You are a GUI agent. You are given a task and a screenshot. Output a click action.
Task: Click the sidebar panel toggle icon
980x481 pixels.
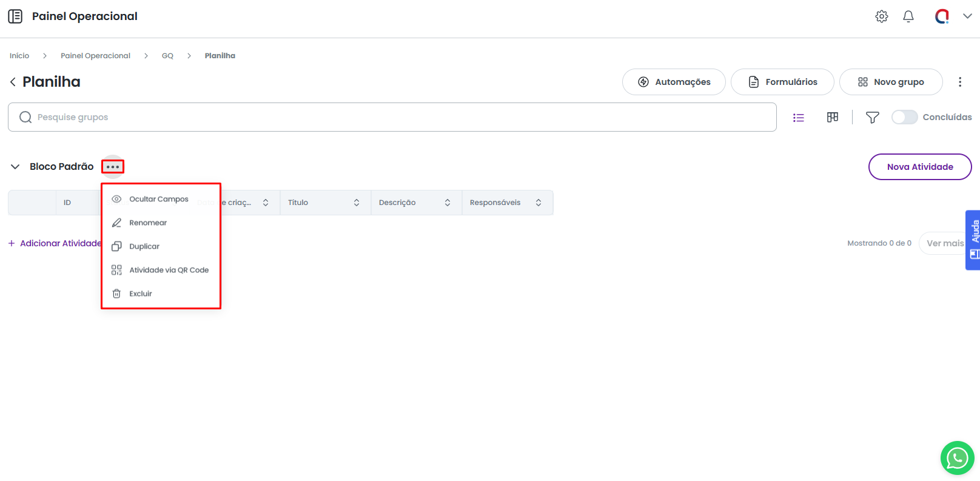coord(15,16)
